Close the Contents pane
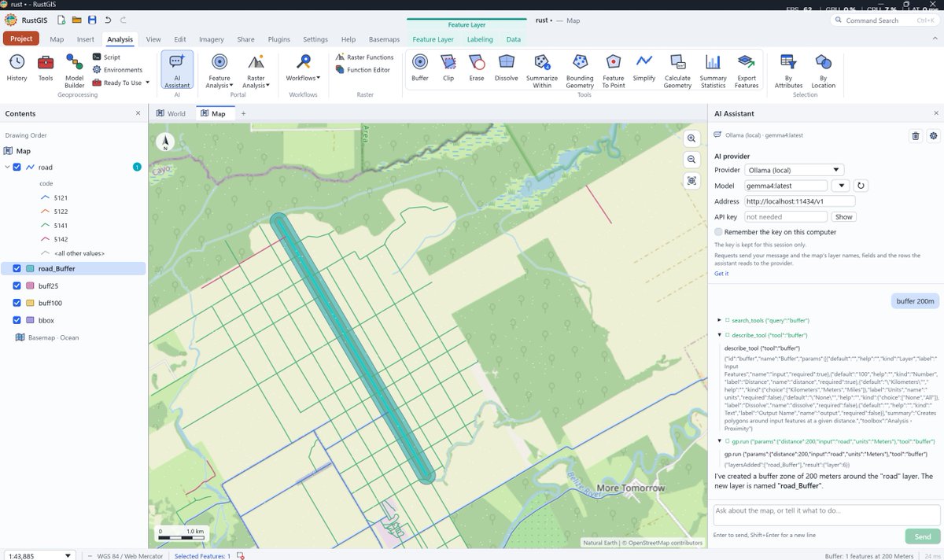Image resolution: width=944 pixels, height=560 pixels. click(x=138, y=113)
